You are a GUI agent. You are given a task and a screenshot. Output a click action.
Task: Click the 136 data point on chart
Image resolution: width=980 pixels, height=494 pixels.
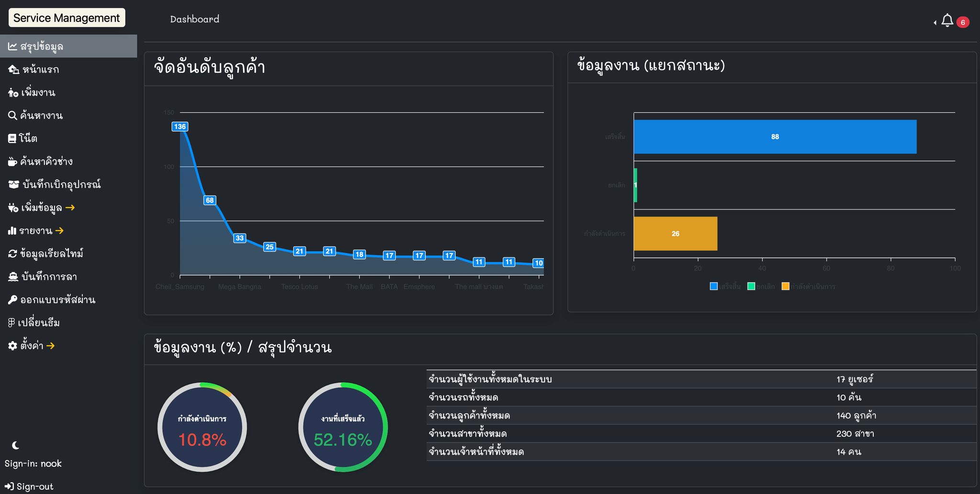[x=180, y=127]
